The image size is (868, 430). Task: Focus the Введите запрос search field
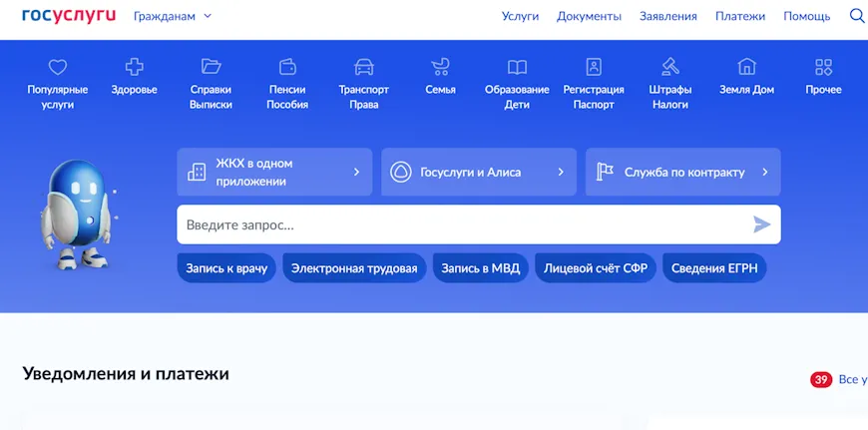click(x=479, y=224)
